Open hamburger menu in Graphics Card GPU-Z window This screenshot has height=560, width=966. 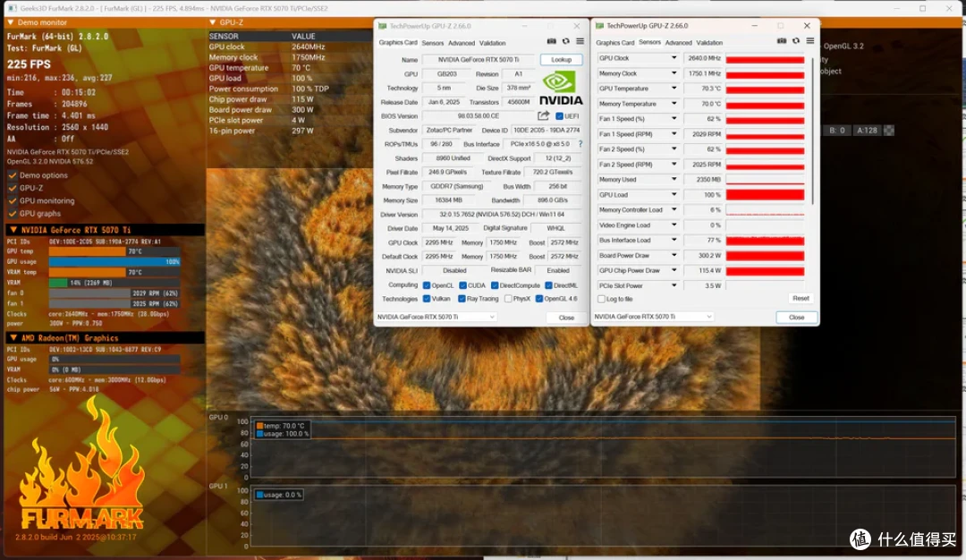click(580, 41)
